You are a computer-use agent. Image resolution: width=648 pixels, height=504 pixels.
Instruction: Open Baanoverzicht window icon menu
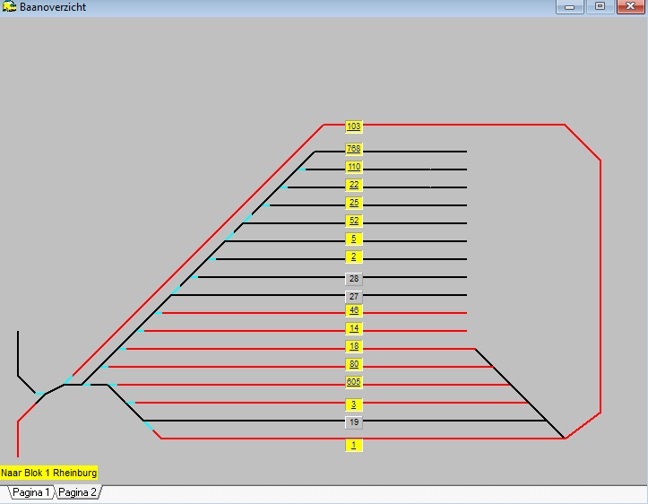9,7
